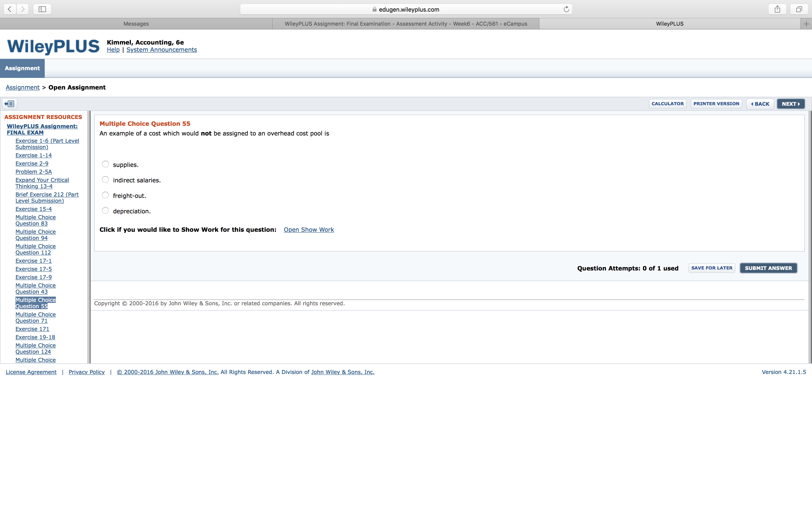Go to Exercise 19-18
The height and width of the screenshot is (508, 812).
click(x=35, y=337)
